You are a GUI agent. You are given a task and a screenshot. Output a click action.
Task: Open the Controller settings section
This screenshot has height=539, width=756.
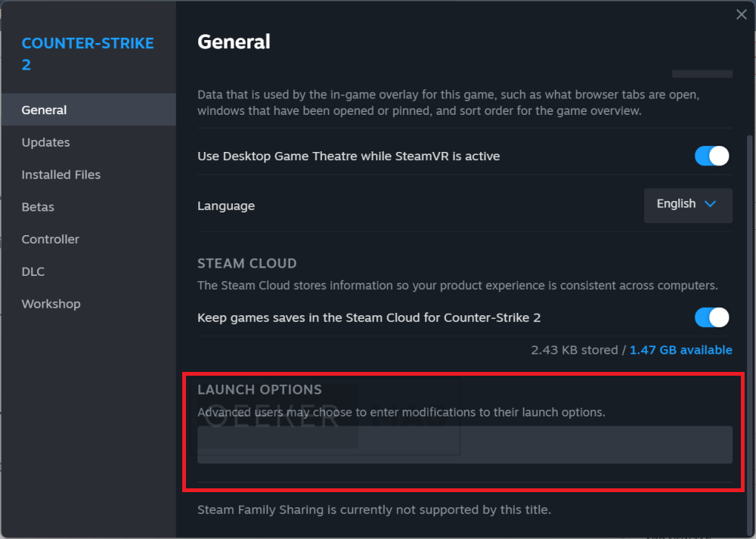click(x=88, y=239)
